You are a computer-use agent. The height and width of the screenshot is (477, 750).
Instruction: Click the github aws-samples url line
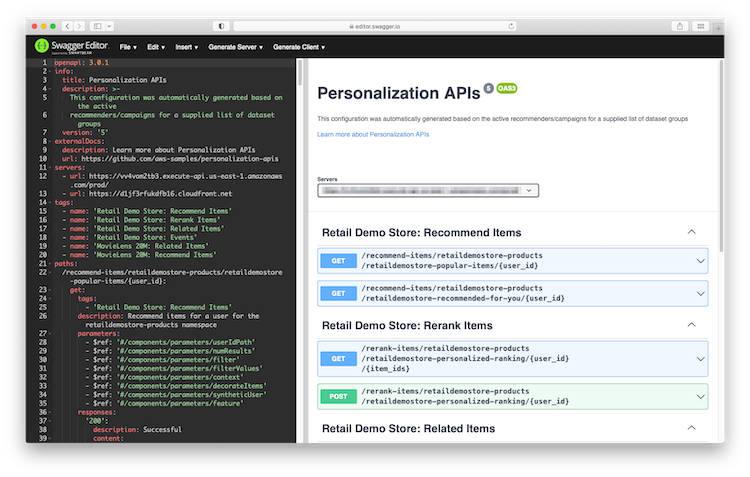pyautogui.click(x=170, y=159)
